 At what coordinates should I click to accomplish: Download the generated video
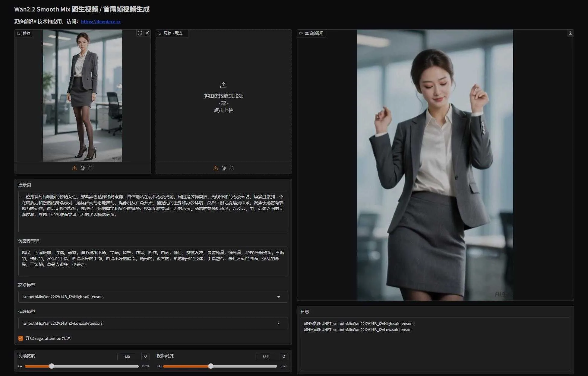tap(571, 33)
